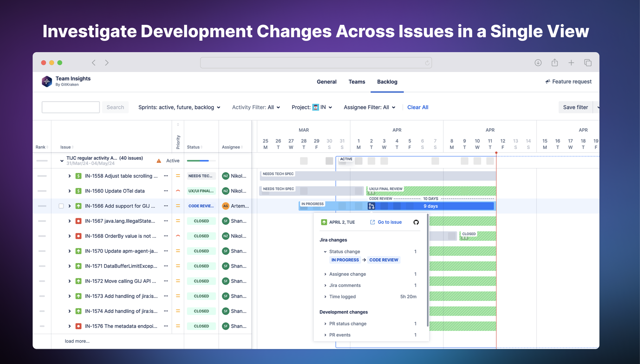Open a new browser tab with plus icon
640x364 pixels.
(x=571, y=62)
